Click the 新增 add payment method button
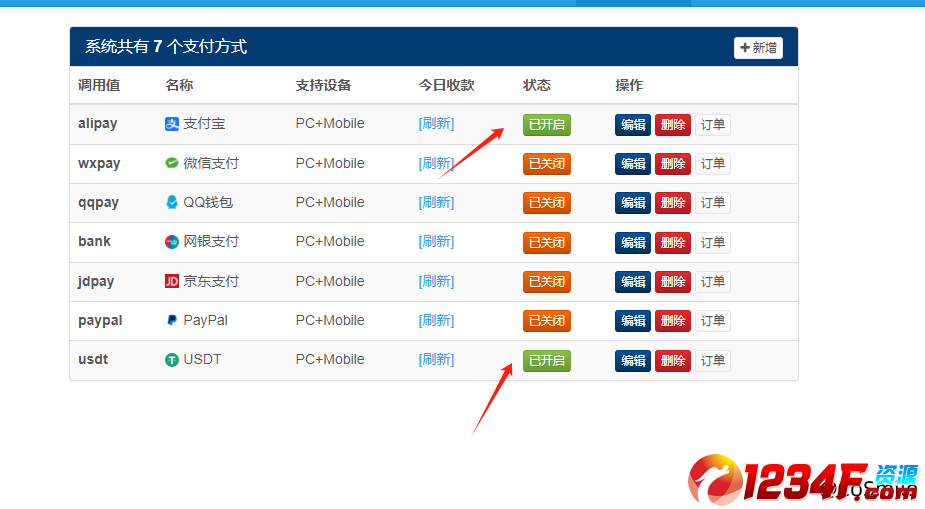This screenshot has height=509, width=925. (x=758, y=48)
